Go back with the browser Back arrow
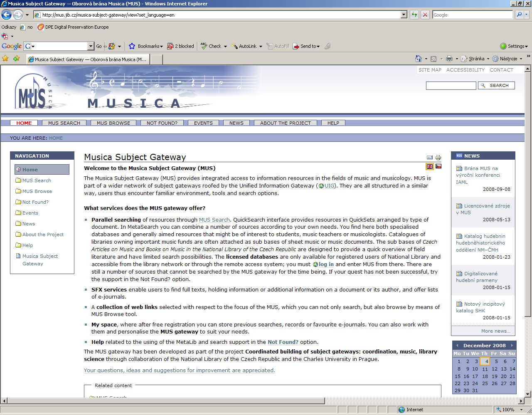Image resolution: width=532 pixels, height=415 pixels. (6, 15)
